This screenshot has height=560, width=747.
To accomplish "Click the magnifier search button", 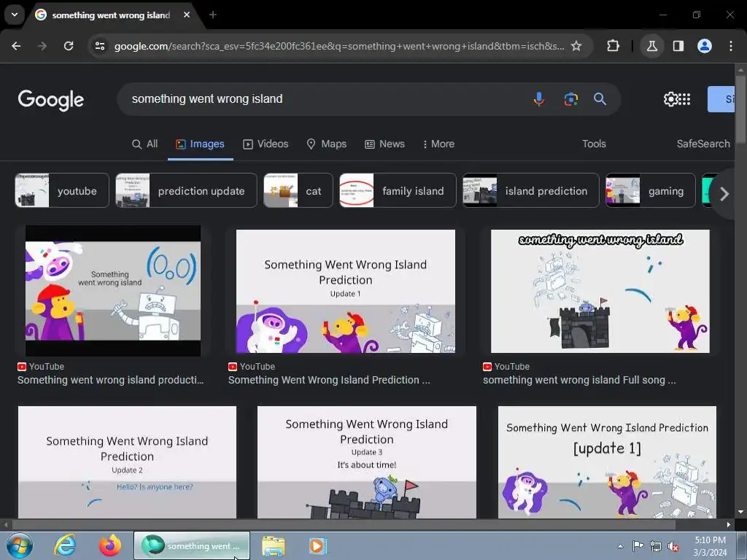I will point(600,99).
